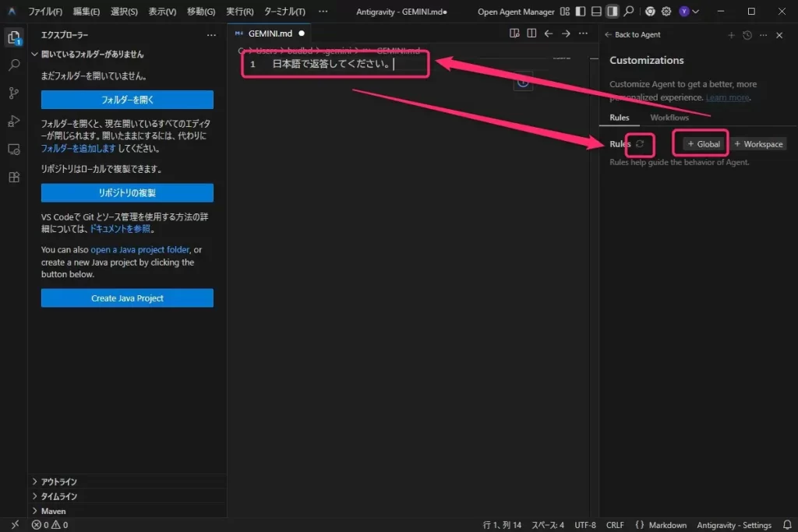The width and height of the screenshot is (798, 532).
Task: Add a new Workspace rule
Action: click(758, 144)
